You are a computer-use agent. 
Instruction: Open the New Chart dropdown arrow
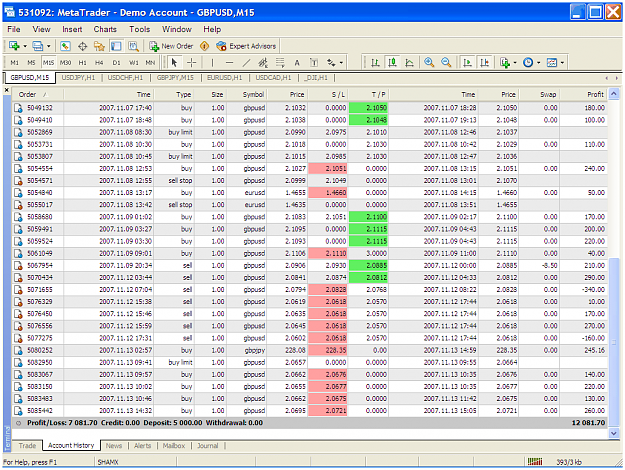point(25,46)
